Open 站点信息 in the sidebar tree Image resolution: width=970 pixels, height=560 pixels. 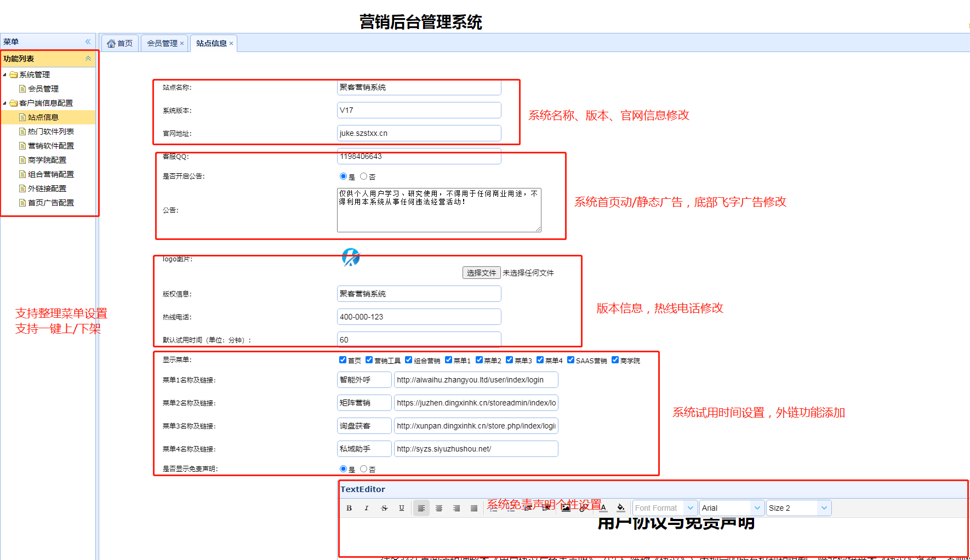43,117
